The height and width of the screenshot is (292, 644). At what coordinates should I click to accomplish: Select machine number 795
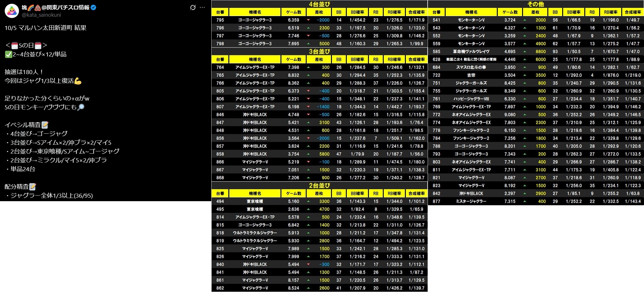point(220,20)
